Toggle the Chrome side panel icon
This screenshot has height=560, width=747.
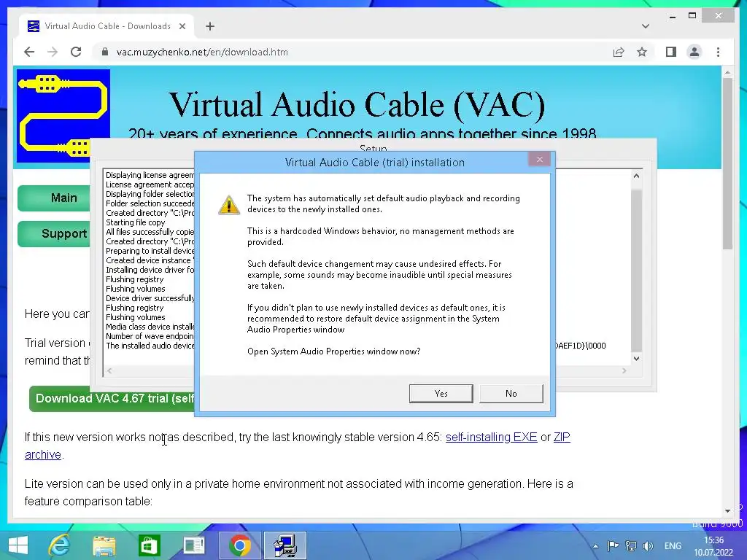pos(671,52)
